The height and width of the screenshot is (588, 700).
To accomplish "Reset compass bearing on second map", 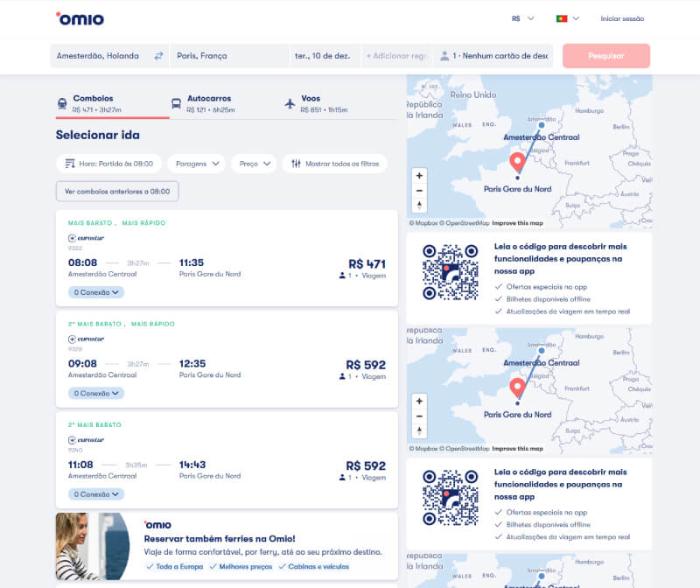I will point(419,430).
